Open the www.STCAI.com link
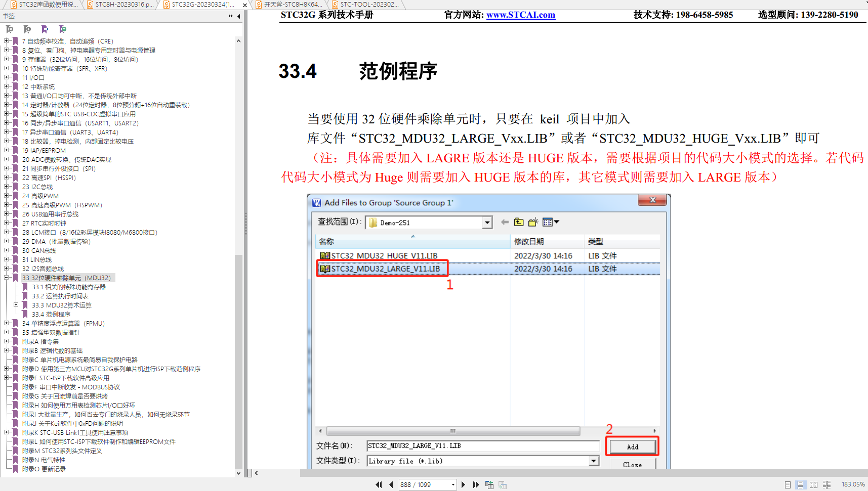This screenshot has width=868, height=491. point(521,15)
